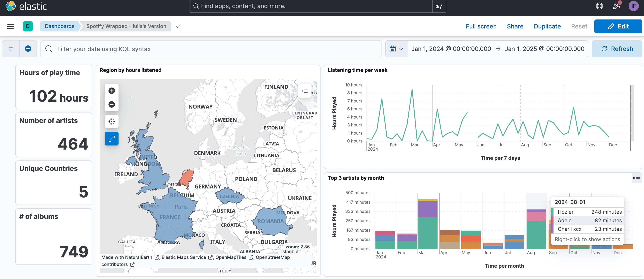644x279 pixels.
Task: Click the map's geolocate crosshair icon
Action: [x=111, y=122]
